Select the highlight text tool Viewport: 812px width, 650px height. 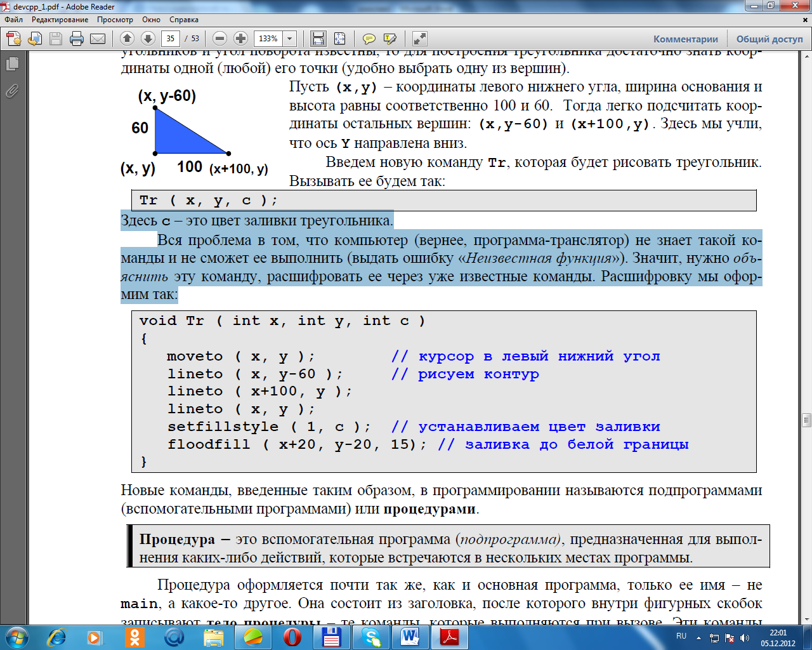[390, 39]
